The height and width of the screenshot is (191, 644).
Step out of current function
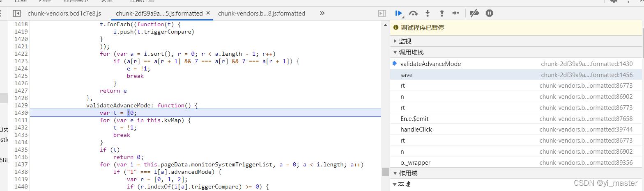[x=442, y=13]
